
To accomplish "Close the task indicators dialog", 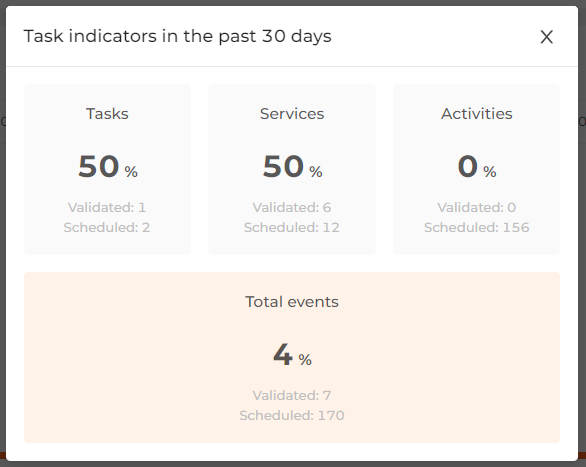I will (x=546, y=37).
